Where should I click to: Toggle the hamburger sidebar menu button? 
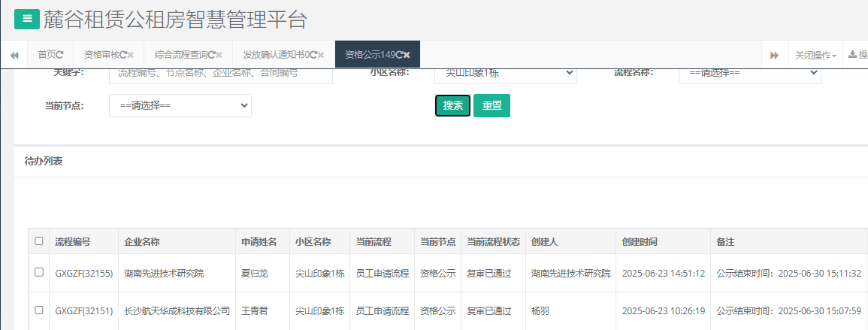[27, 19]
